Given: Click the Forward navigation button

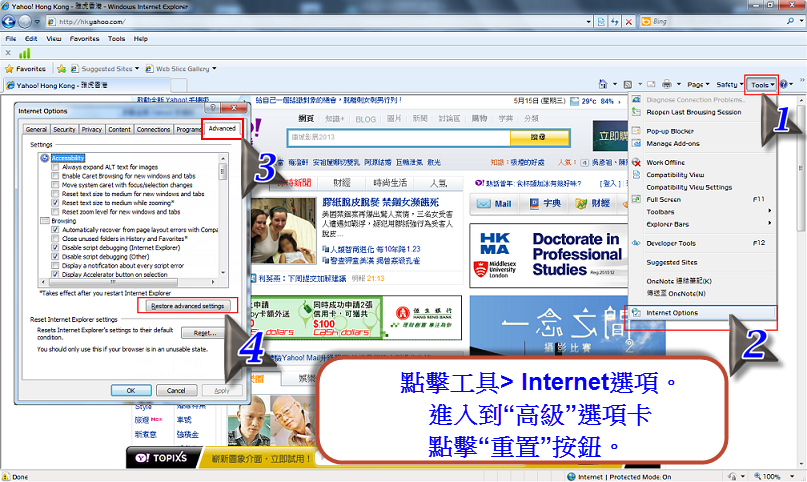Looking at the screenshot, I should click(25, 22).
